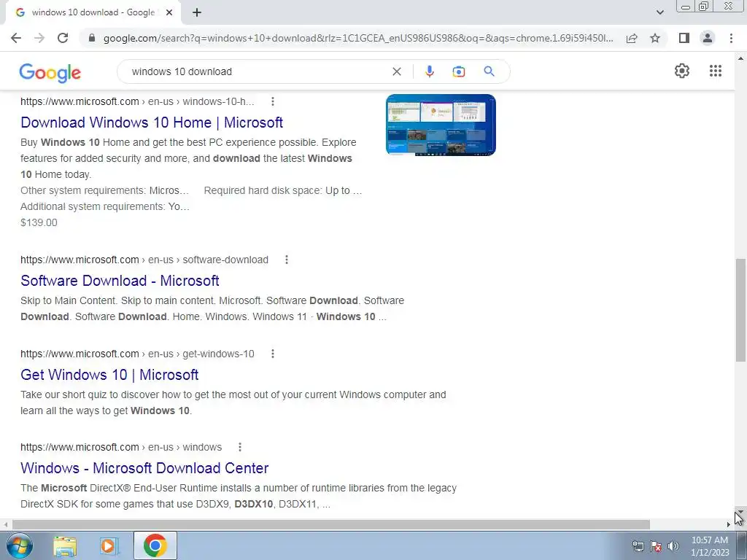The image size is (747, 560).
Task: Select the windows 10 download browser tab
Action: click(93, 12)
